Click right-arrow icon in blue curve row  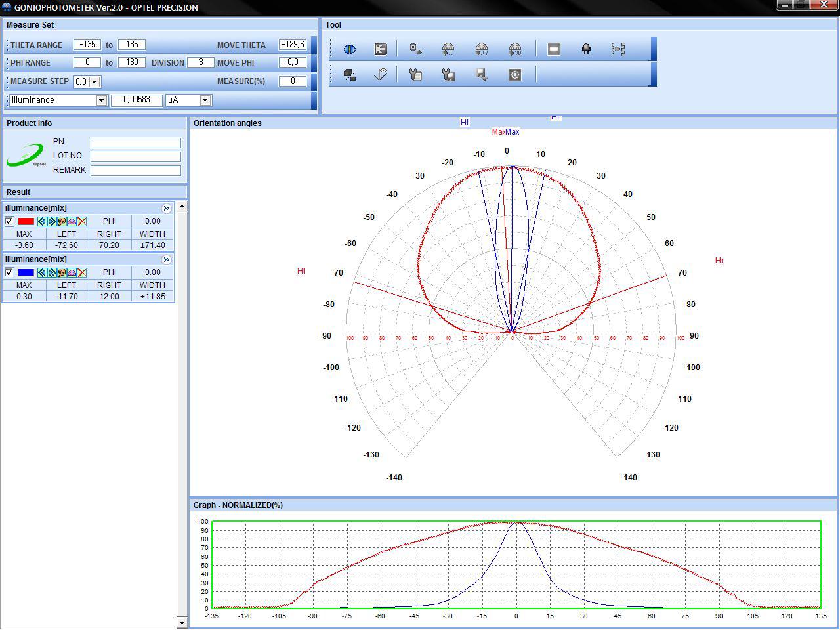52,273
